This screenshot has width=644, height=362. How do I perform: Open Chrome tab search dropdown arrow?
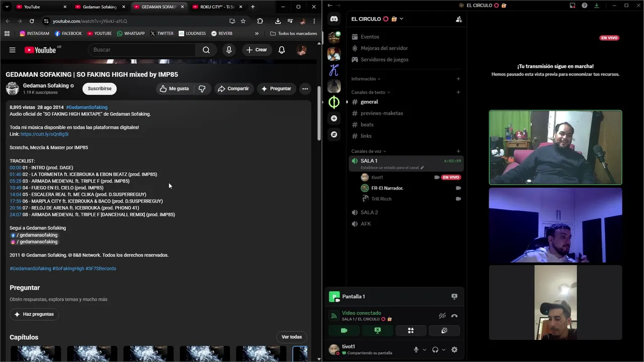(8, 7)
